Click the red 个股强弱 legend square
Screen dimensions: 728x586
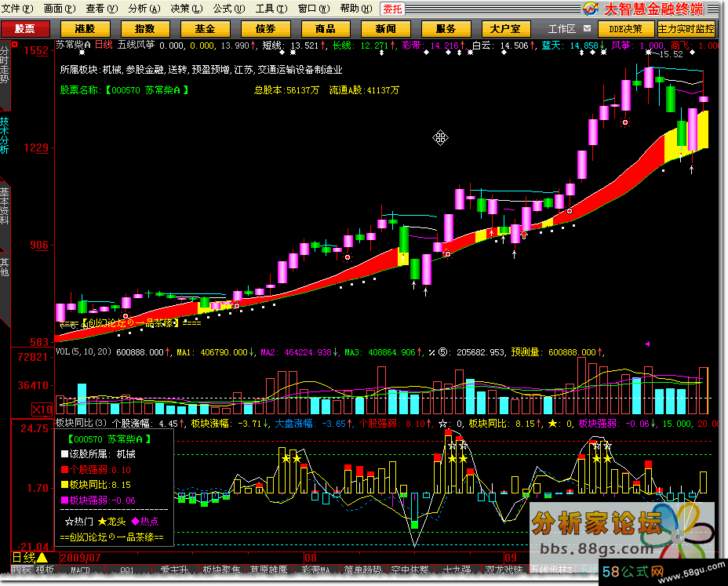pos(64,469)
